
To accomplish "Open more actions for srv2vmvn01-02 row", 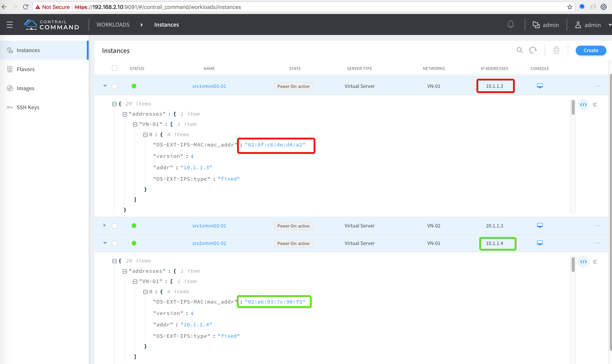I will [597, 243].
